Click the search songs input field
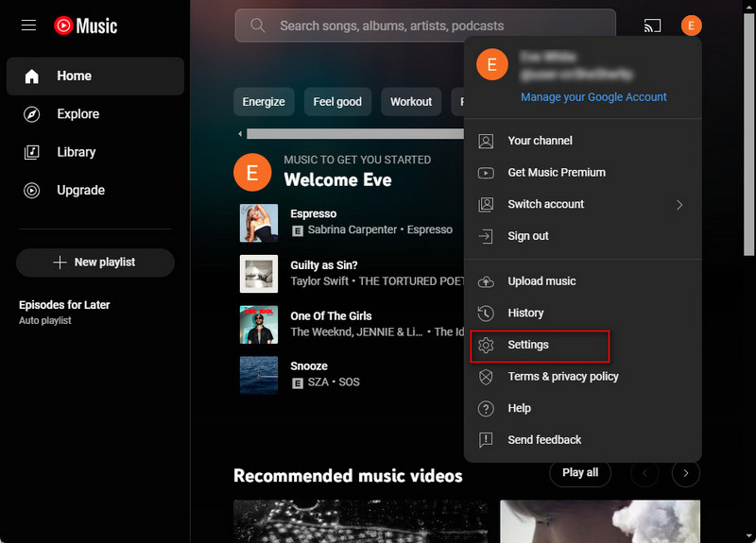This screenshot has height=543, width=756. coord(425,25)
